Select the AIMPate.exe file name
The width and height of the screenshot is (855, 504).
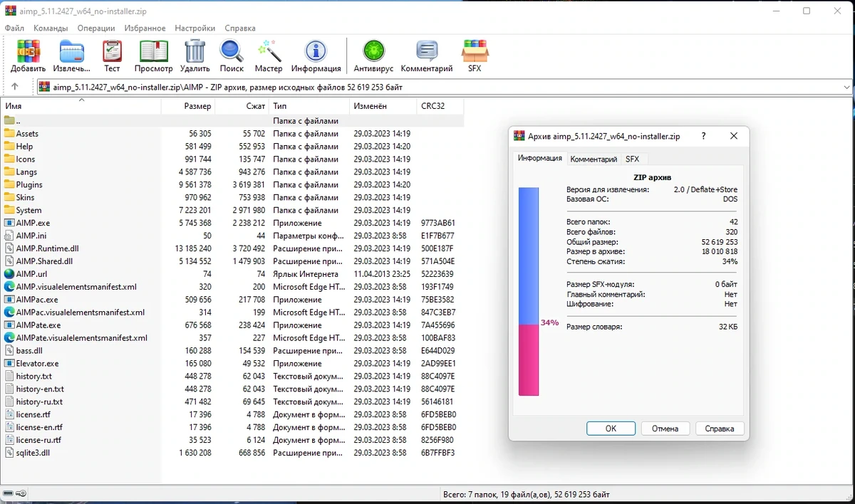[39, 325]
